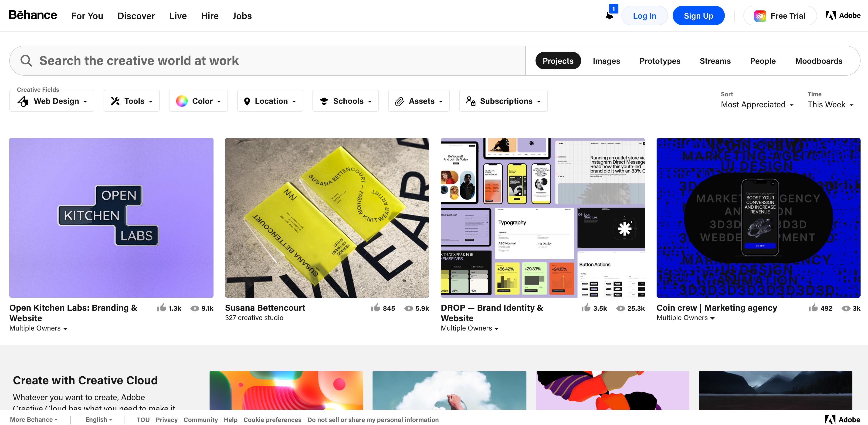Image resolution: width=868 pixels, height=425 pixels.
Task: Expand Multiple Owners under Coin crew project
Action: tap(685, 317)
